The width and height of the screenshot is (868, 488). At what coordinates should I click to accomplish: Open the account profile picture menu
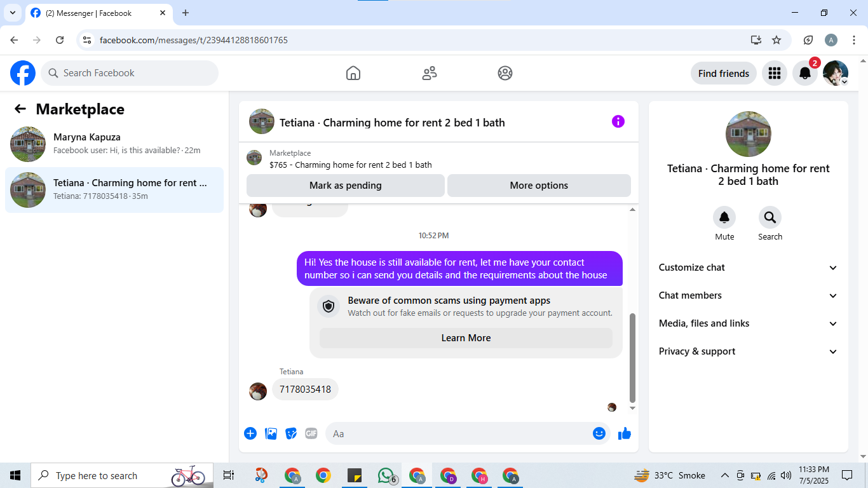tap(836, 73)
